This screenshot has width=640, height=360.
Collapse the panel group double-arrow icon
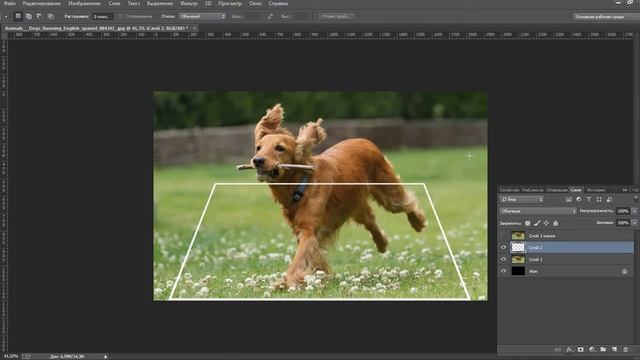625,190
